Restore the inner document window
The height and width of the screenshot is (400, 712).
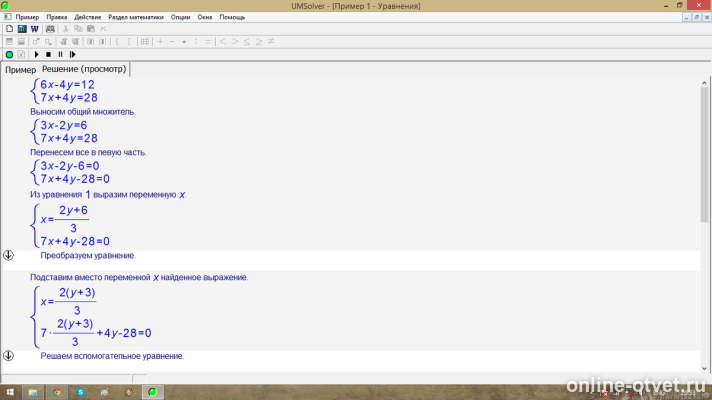tap(697, 17)
